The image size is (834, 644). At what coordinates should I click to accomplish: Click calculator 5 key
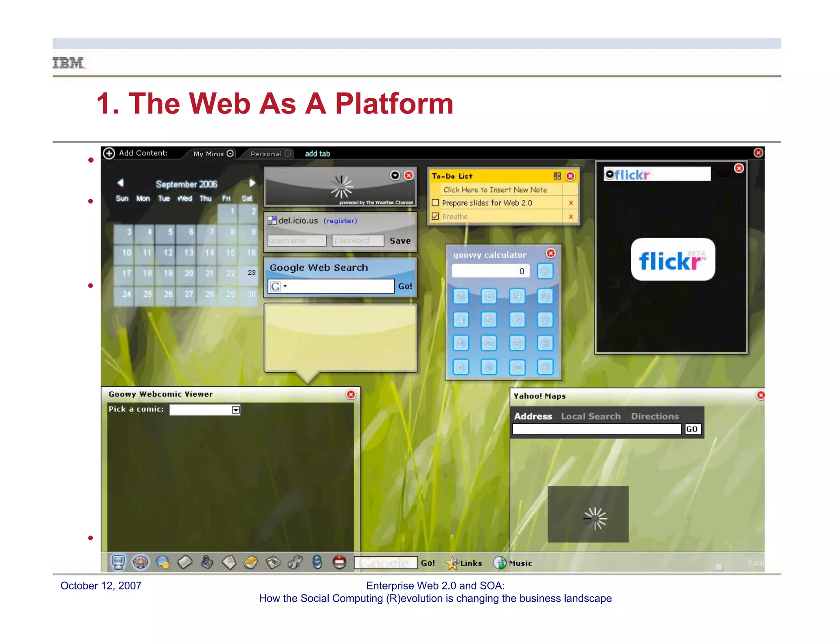(489, 320)
